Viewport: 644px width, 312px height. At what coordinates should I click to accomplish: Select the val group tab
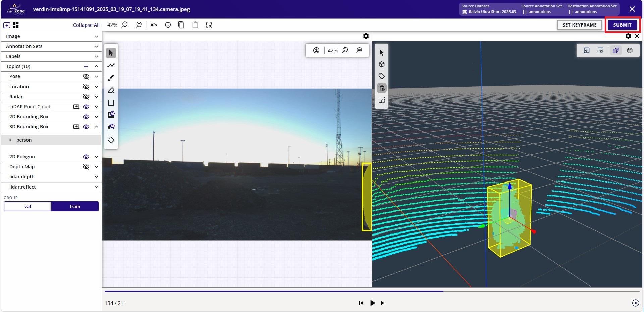[x=28, y=206]
